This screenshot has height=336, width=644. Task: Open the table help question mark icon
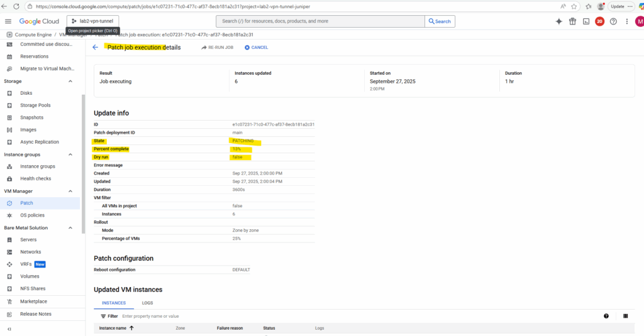[606, 316]
